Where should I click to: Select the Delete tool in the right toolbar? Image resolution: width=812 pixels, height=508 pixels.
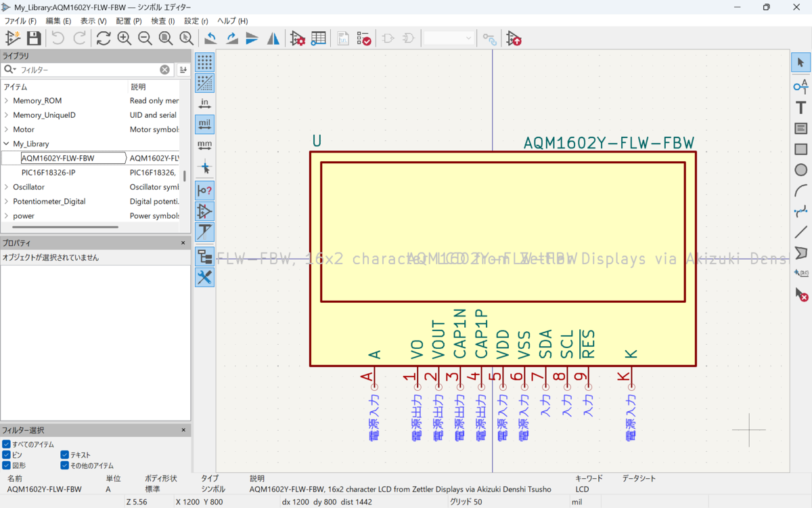tap(800, 295)
